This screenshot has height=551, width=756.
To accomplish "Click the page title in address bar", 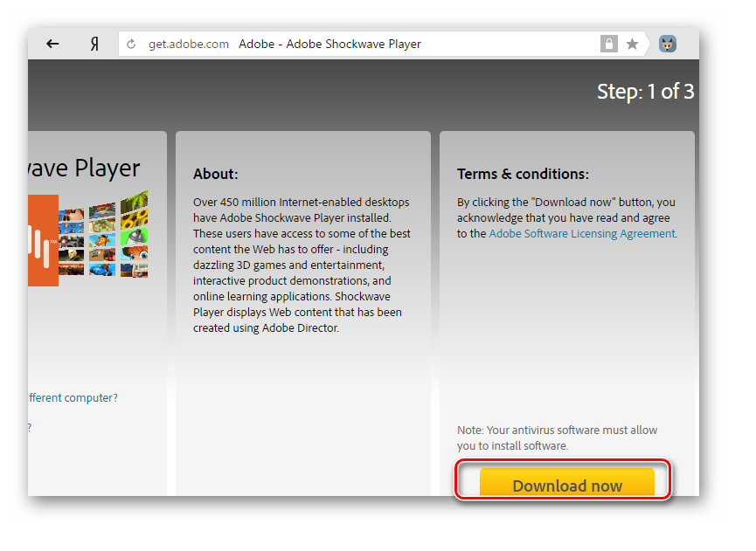I will point(329,44).
